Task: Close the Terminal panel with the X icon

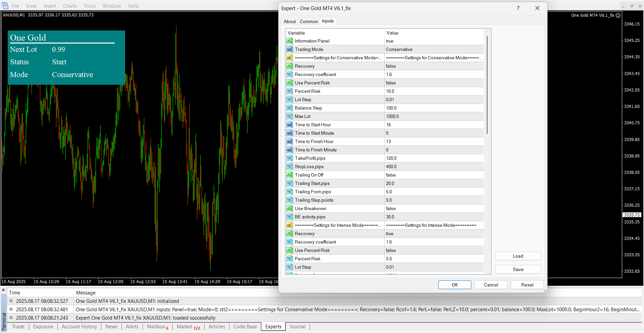Action: (3, 290)
